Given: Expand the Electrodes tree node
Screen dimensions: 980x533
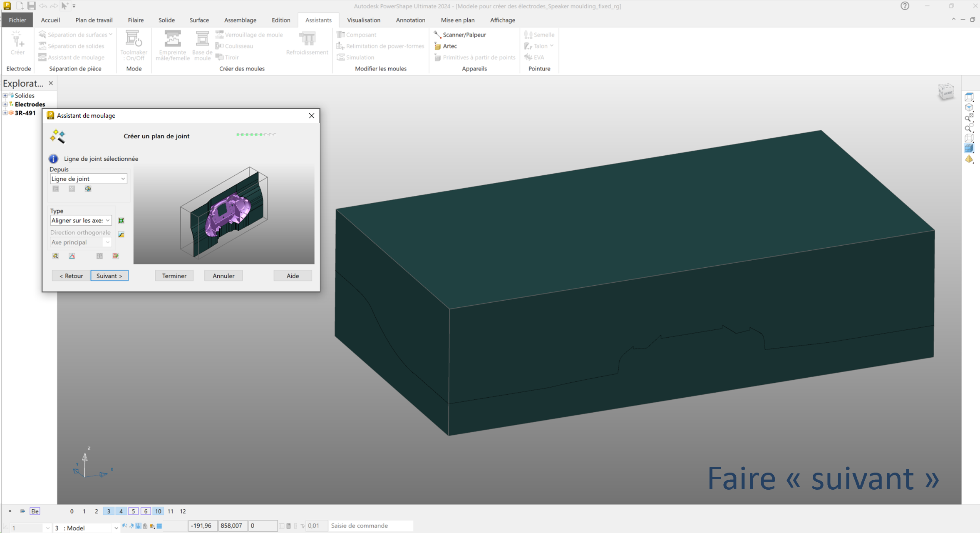Looking at the screenshot, I should tap(5, 104).
